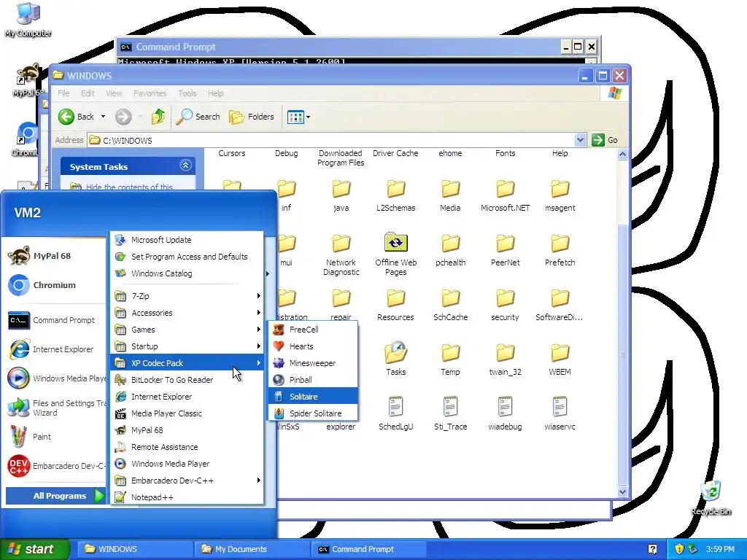Open the address bar dropdown
The height and width of the screenshot is (560, 747).
coord(580,140)
